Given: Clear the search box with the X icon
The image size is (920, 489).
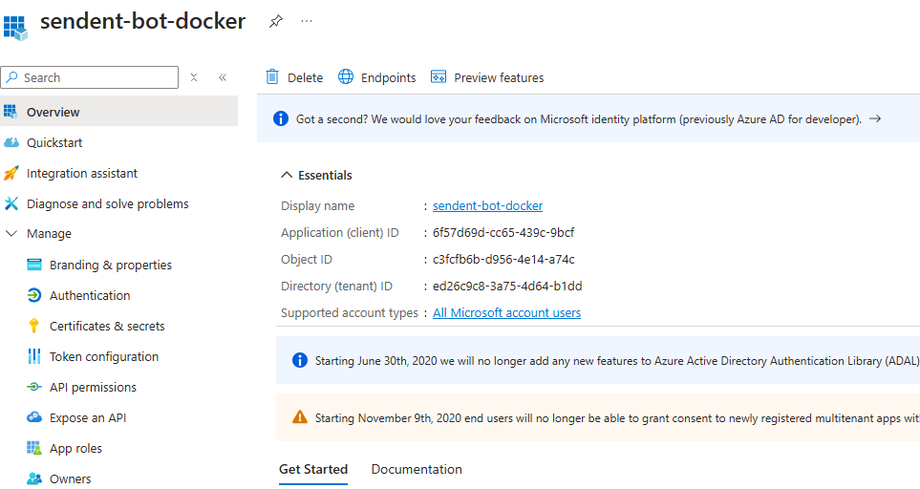Looking at the screenshot, I should [194, 77].
